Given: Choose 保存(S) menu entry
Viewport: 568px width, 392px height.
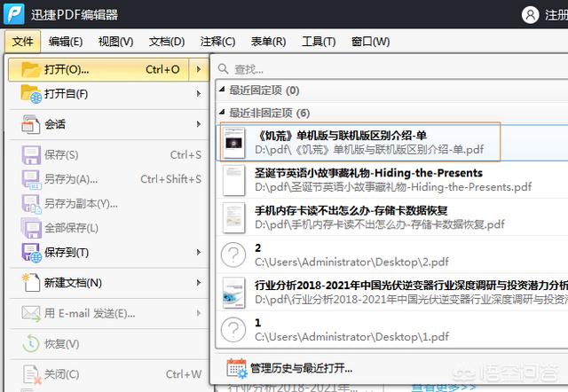Looking at the screenshot, I should coord(108,155).
